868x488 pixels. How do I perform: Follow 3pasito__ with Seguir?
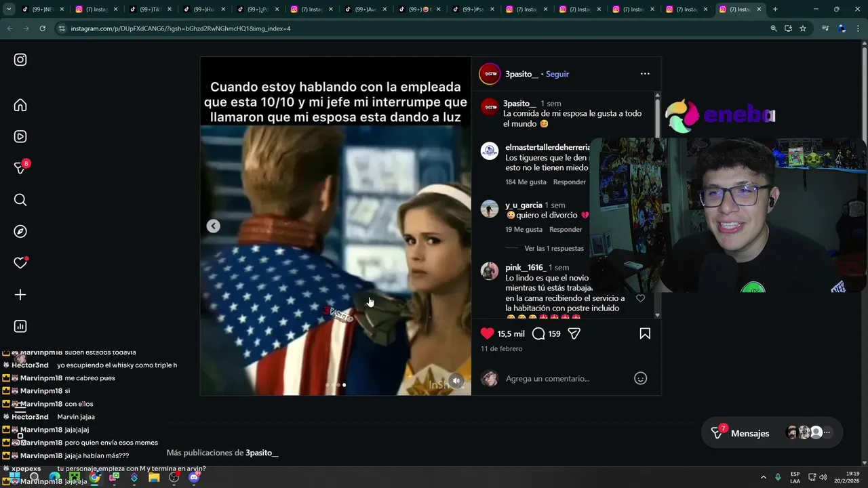point(557,74)
